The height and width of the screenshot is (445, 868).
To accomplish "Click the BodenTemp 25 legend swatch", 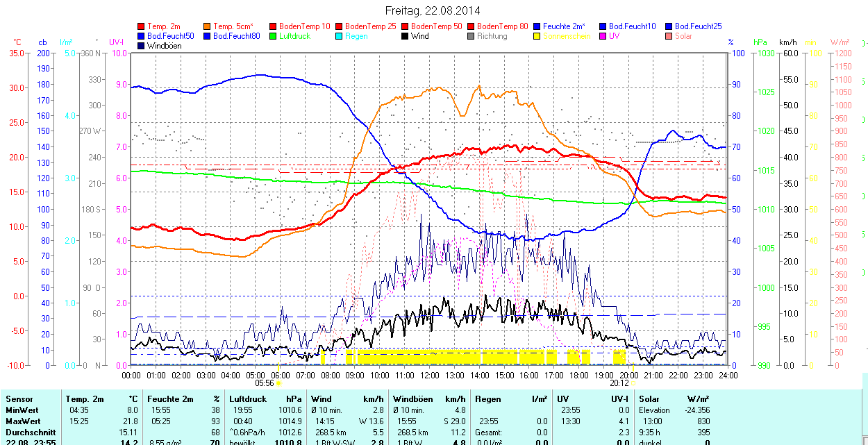I will click(339, 26).
